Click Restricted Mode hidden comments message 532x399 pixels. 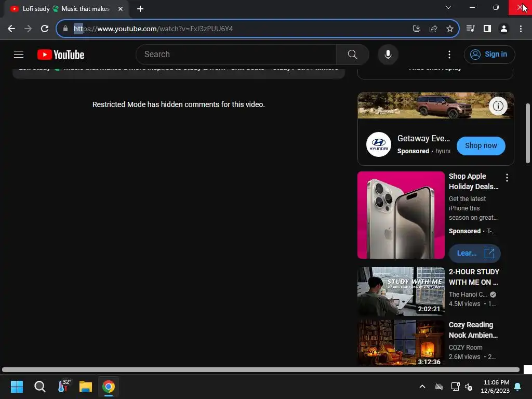point(179,104)
